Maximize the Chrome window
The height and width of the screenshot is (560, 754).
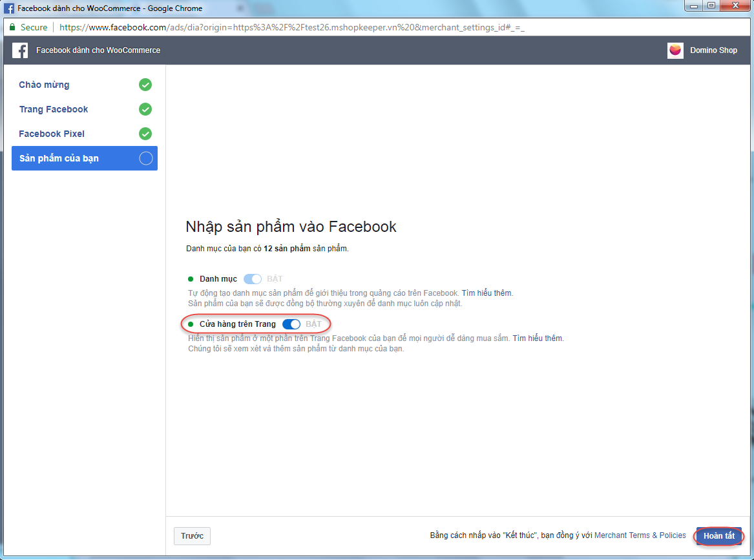tap(711, 6)
